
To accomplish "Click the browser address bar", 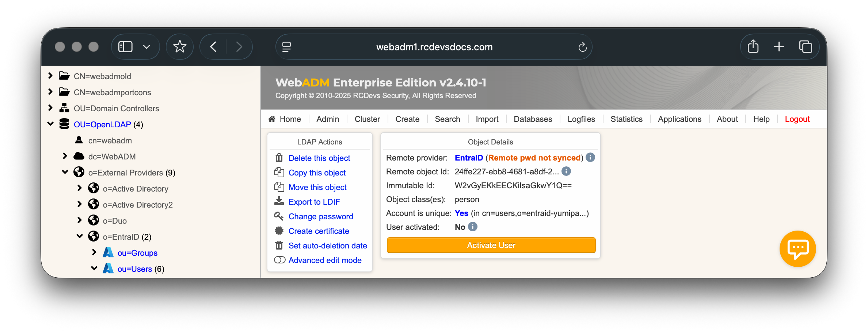I will click(x=434, y=47).
